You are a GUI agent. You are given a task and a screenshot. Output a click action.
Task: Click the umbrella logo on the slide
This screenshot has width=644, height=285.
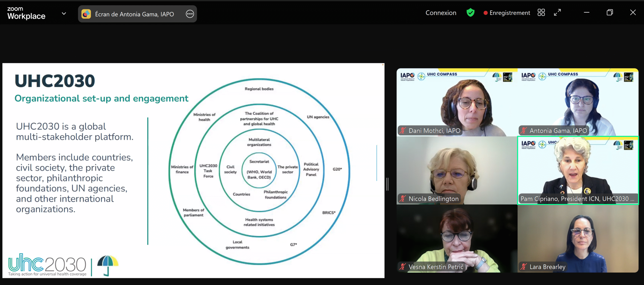[108, 266]
